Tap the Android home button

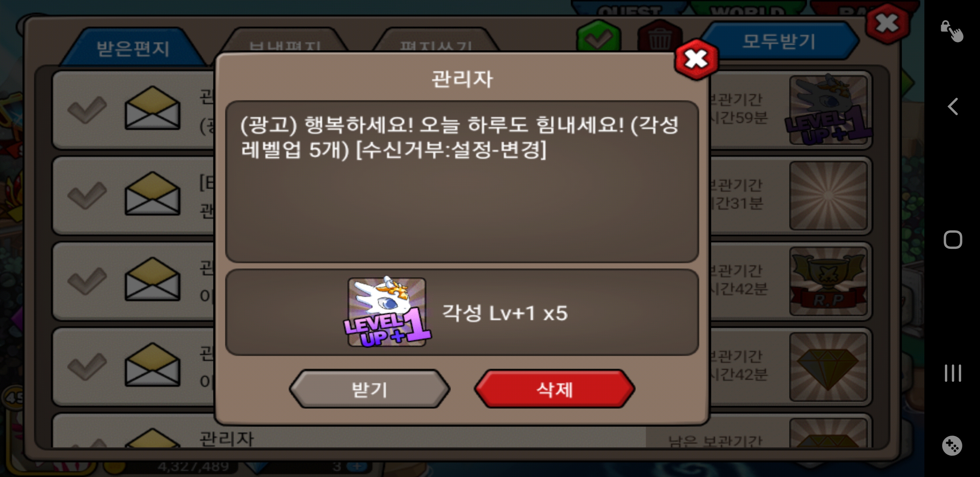point(953,239)
